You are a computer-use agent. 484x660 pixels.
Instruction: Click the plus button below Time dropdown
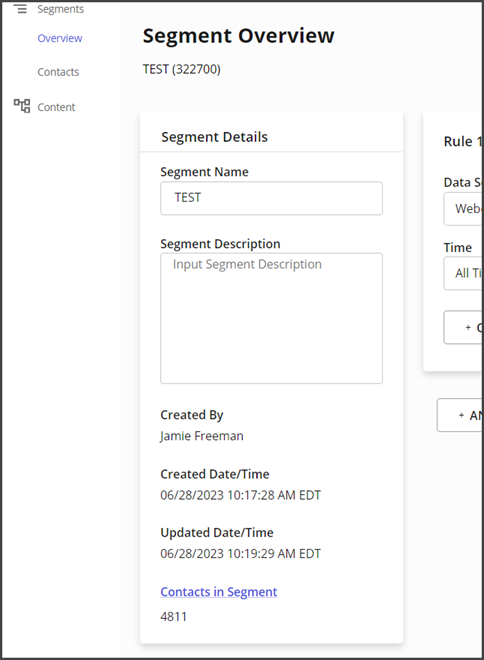click(463, 327)
